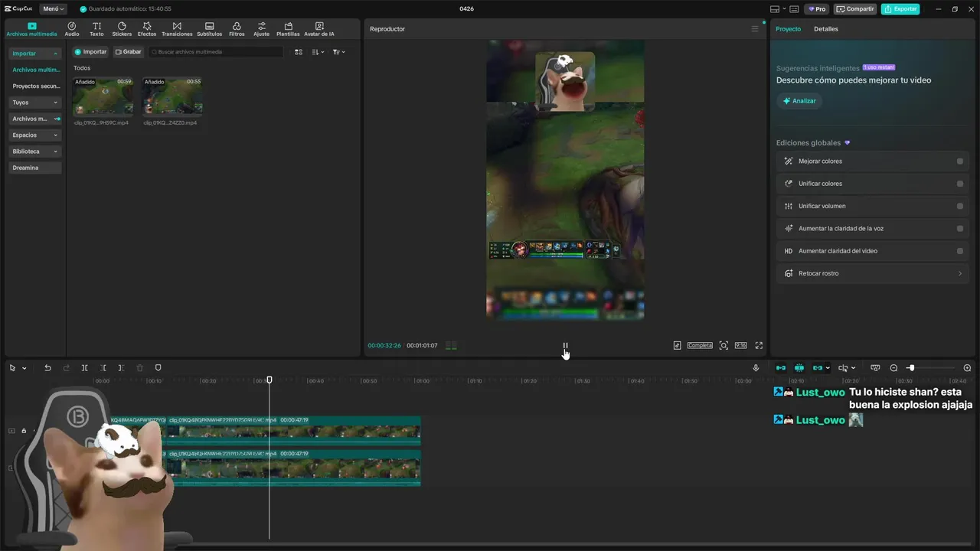Click the zoom out timeline icon
The width and height of the screenshot is (980, 551).
point(893,368)
